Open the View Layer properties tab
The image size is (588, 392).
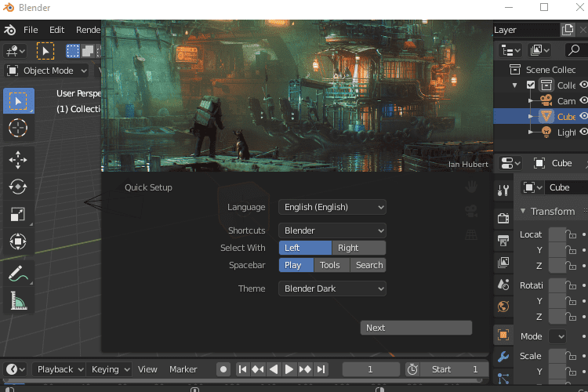[x=503, y=263]
